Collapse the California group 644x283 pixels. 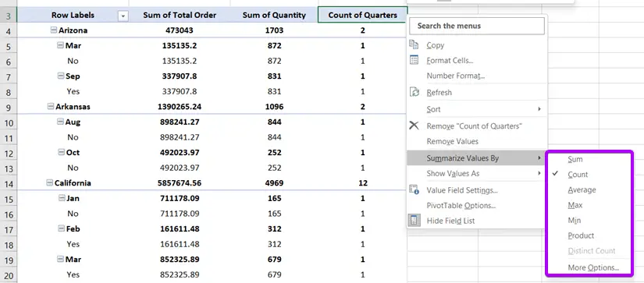pyautogui.click(x=49, y=183)
